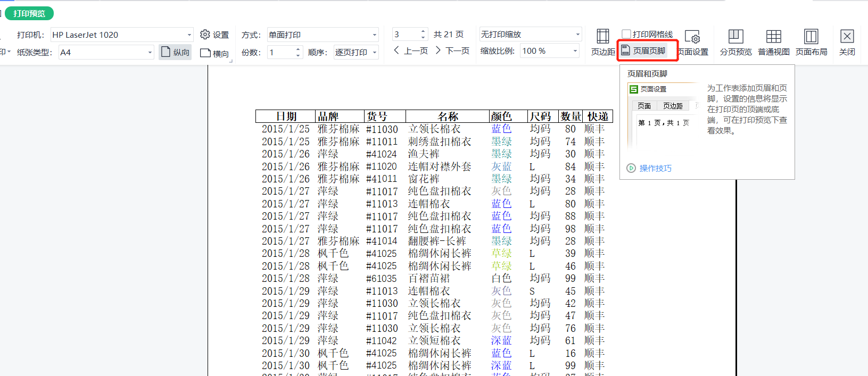Select portrait orientation 纵向
Viewport: 868px width, 376px height.
175,52
